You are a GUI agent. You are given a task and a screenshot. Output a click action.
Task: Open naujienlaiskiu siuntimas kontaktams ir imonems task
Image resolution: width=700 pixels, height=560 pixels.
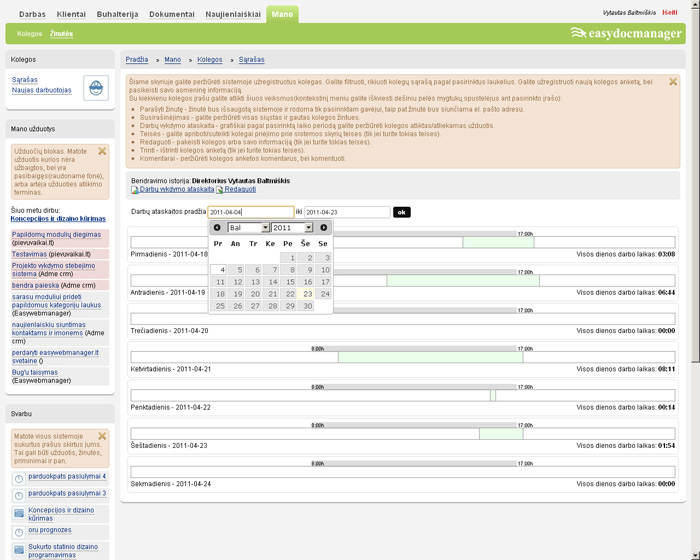(48, 329)
